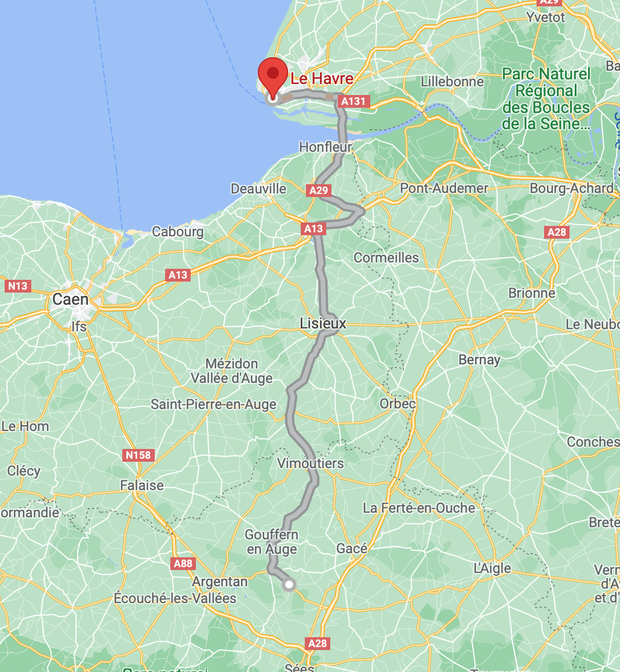Click the A28 shield near Sées
Image resolution: width=620 pixels, height=672 pixels.
coord(318,643)
